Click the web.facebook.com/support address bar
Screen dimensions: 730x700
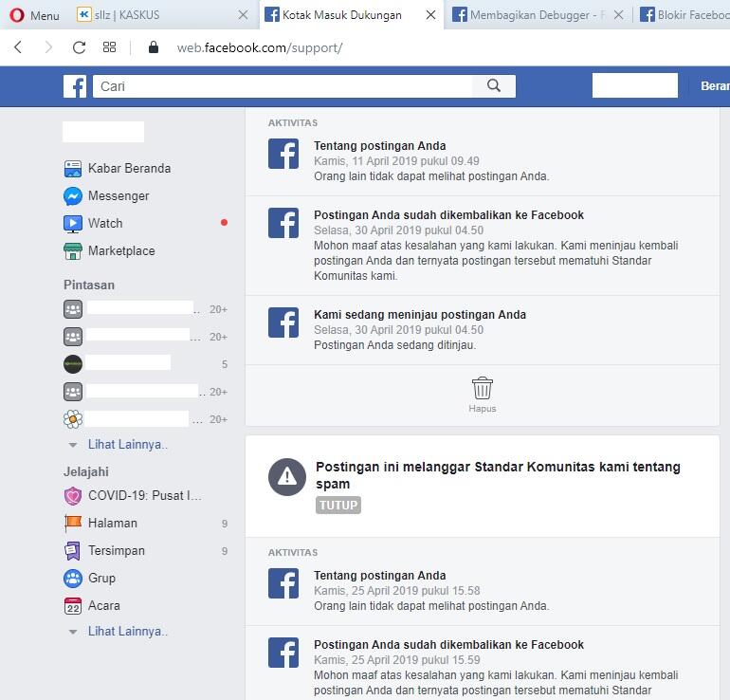click(x=260, y=47)
